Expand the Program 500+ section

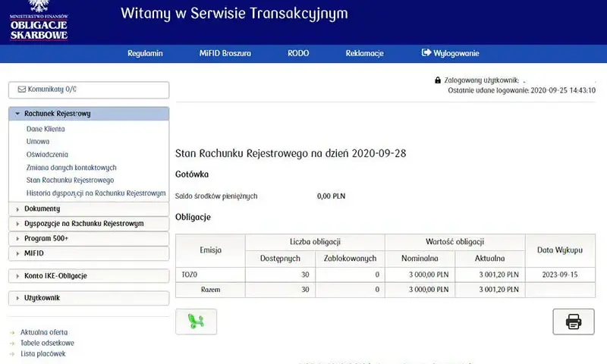89,239
